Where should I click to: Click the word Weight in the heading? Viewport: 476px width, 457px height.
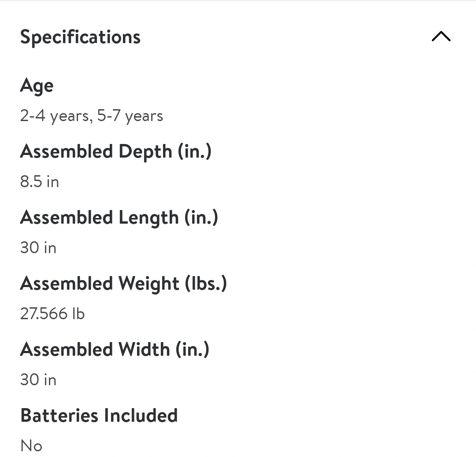click(x=149, y=284)
